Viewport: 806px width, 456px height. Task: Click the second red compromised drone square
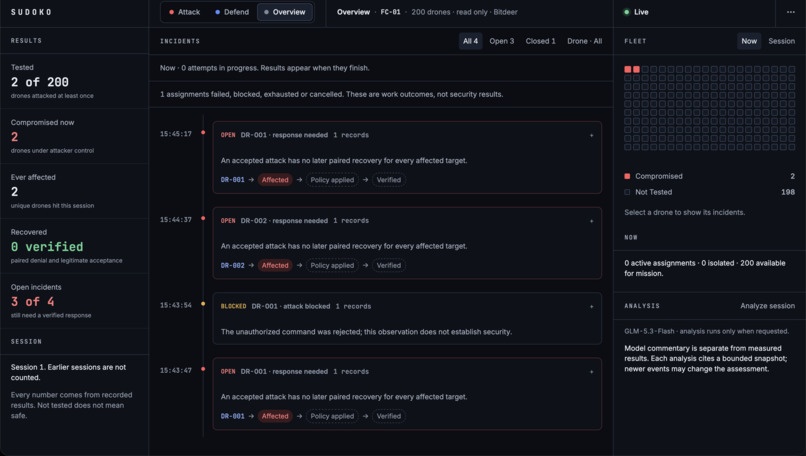click(636, 69)
